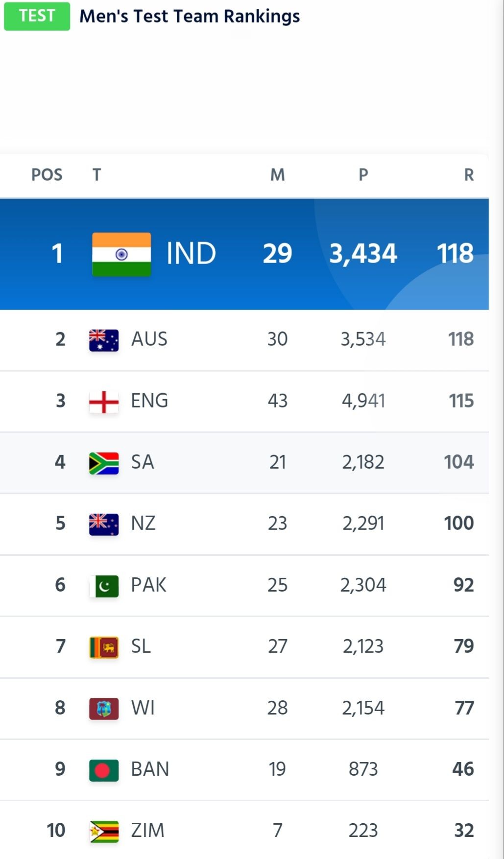This screenshot has height=859, width=504.
Task: Open the AUS team name link
Action: click(149, 339)
